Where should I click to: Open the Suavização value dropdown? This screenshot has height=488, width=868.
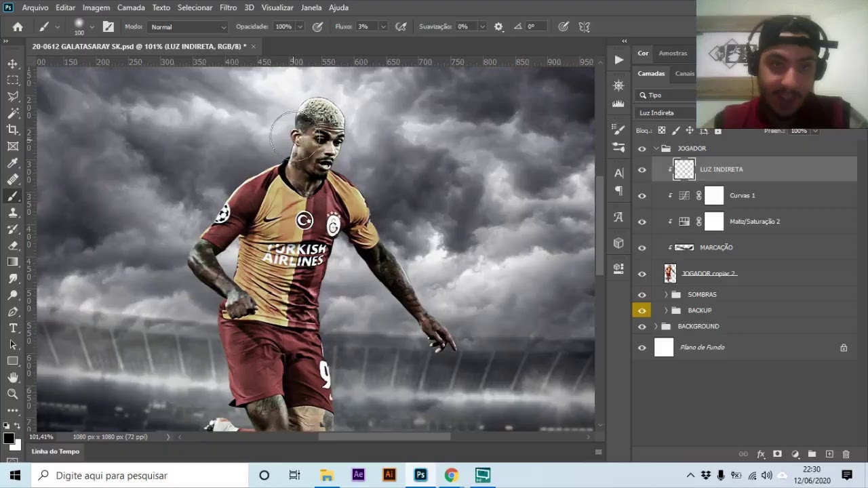[481, 26]
